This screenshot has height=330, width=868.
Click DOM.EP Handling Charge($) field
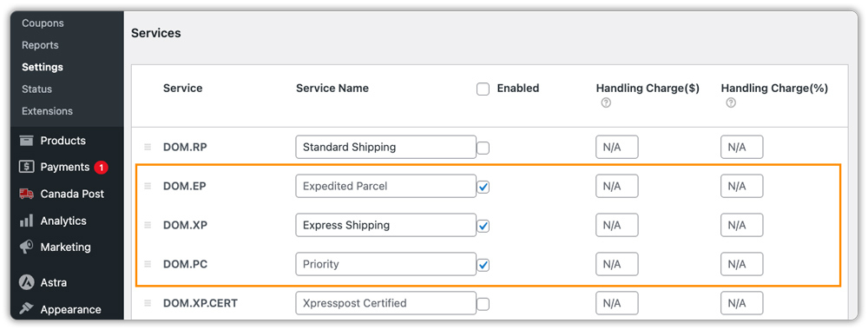[616, 186]
